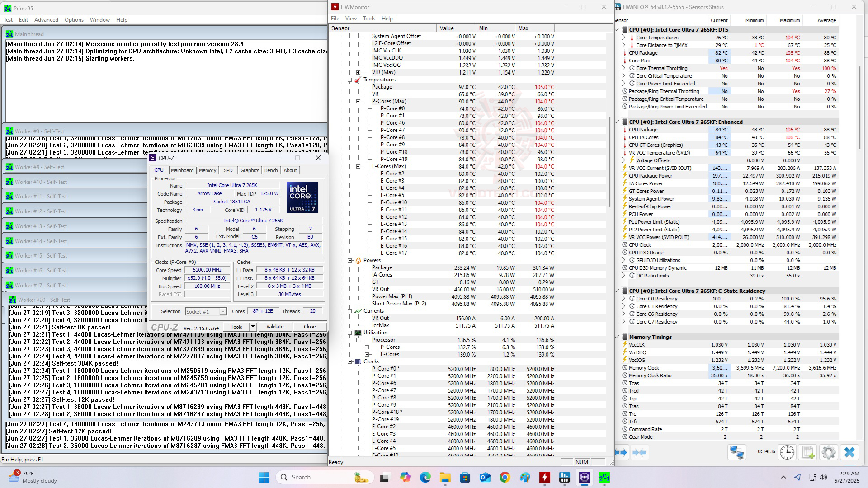This screenshot has height=488, width=868.
Task: Switch to CPU-Z Memory tab
Action: [208, 170]
